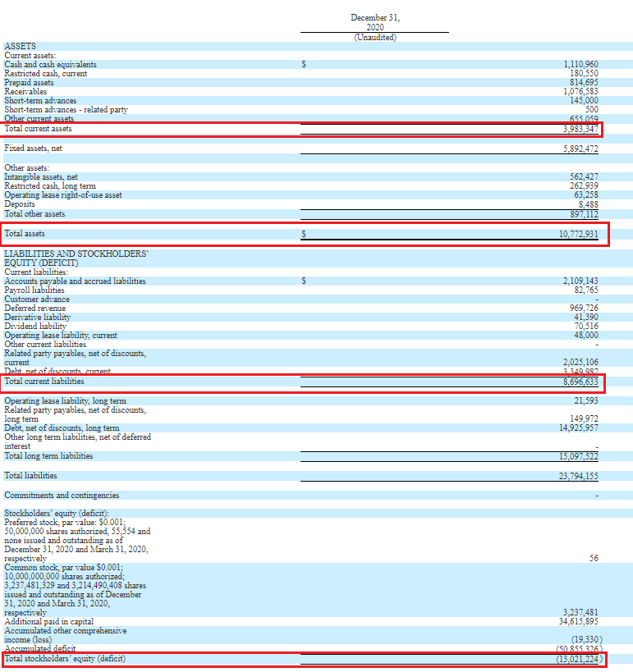Click 'LIABILITIES AND STOCKHOLDERS' EQUITY (DEFICIT)' heading
The width and height of the screenshot is (633, 672).
(x=76, y=258)
